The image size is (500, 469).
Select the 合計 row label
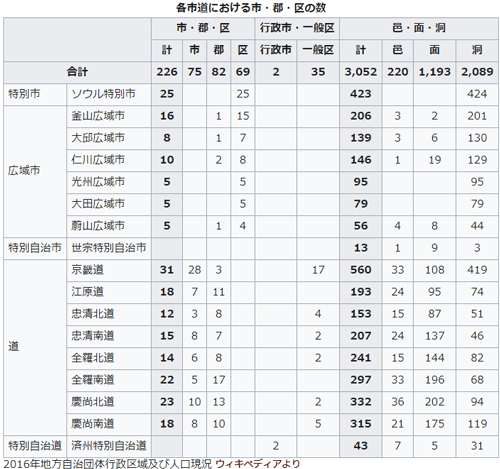pyautogui.click(x=77, y=72)
